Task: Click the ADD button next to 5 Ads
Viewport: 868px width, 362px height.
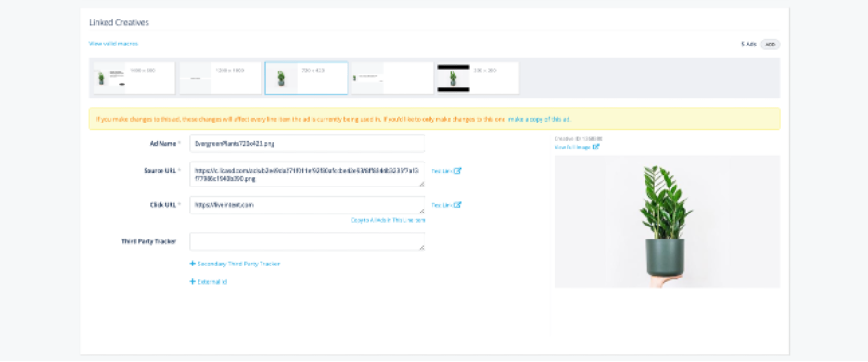Action: pyautogui.click(x=770, y=45)
